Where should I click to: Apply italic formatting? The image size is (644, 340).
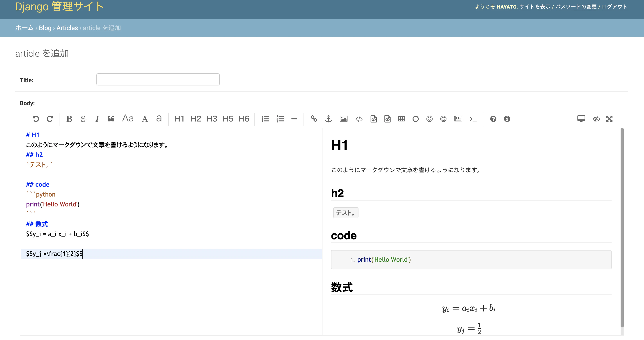pos(97,119)
